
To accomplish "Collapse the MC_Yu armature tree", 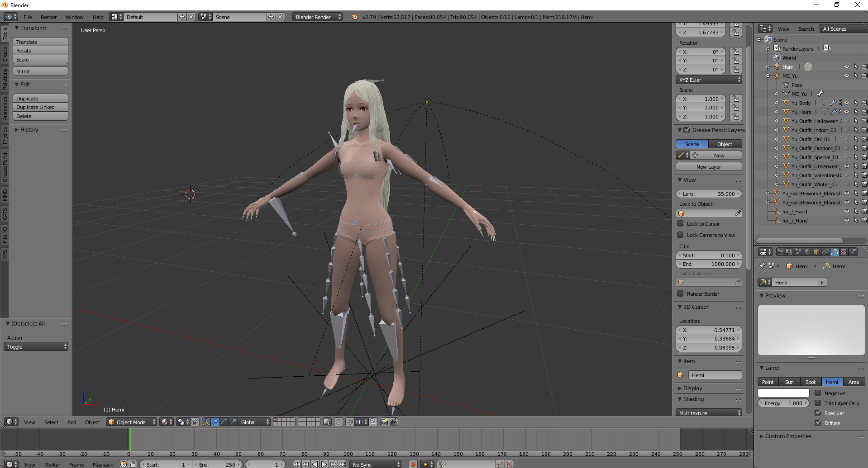I will 768,76.
